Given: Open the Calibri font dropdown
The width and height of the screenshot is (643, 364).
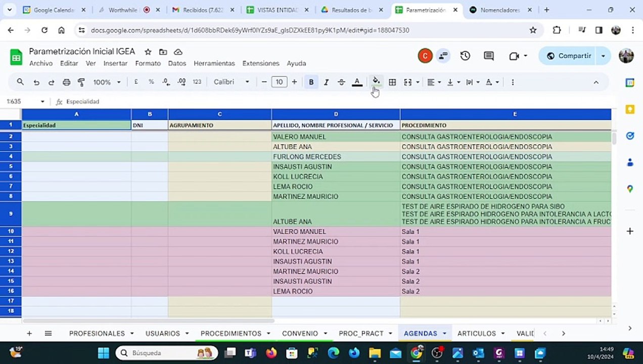Looking at the screenshot, I should tap(232, 82).
